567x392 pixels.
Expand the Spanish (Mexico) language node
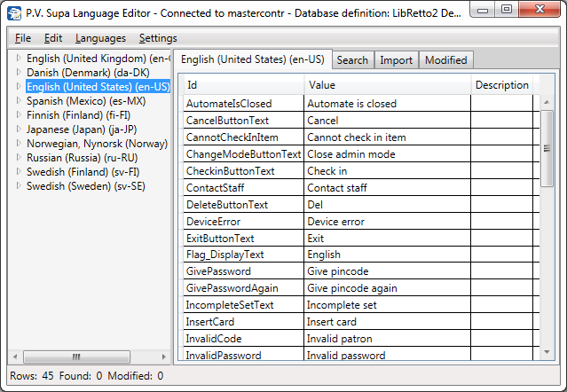click(x=20, y=101)
